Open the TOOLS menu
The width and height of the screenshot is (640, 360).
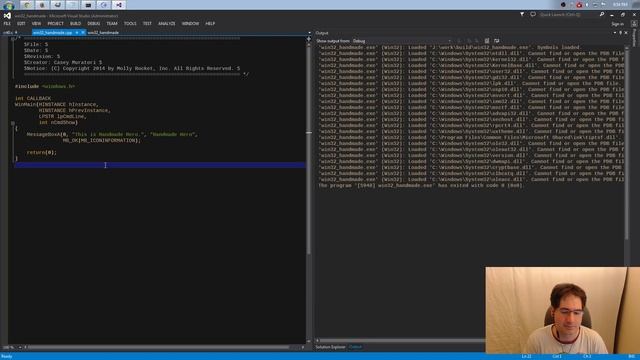click(130, 24)
